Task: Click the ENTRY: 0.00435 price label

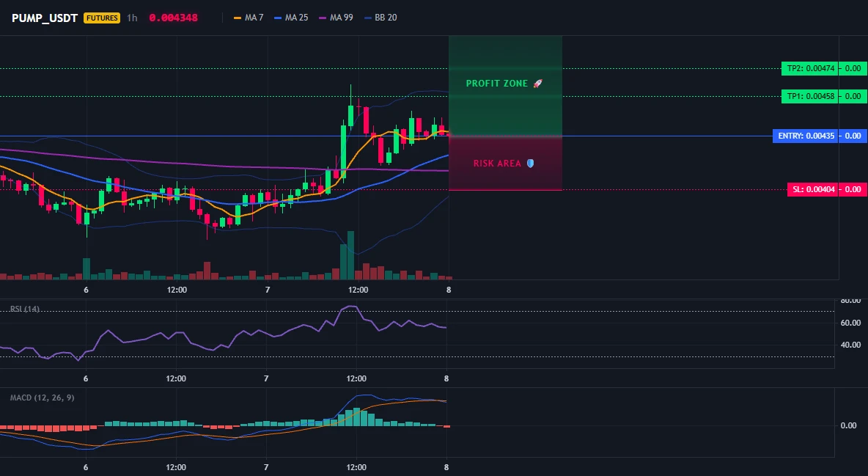Action: 805,136
